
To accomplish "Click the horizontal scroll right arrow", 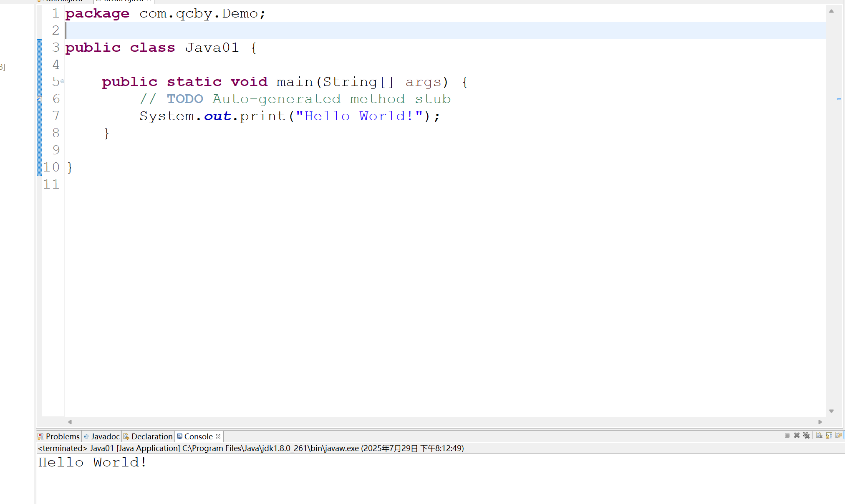I will tap(820, 422).
